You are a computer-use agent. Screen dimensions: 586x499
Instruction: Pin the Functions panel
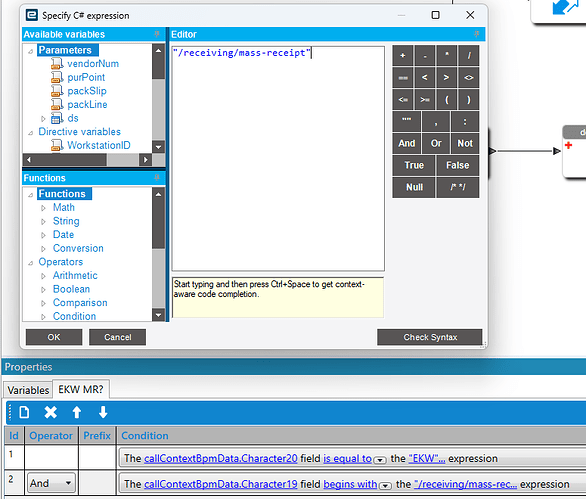point(157,178)
